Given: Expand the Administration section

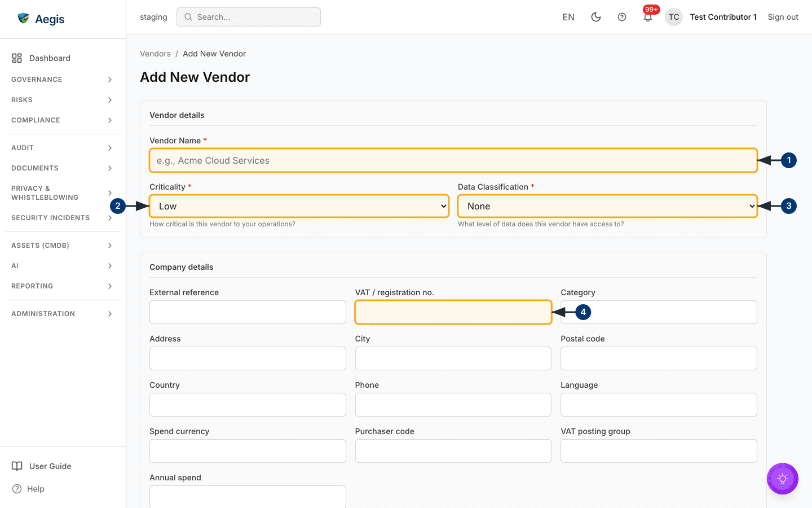Looking at the screenshot, I should (62, 314).
